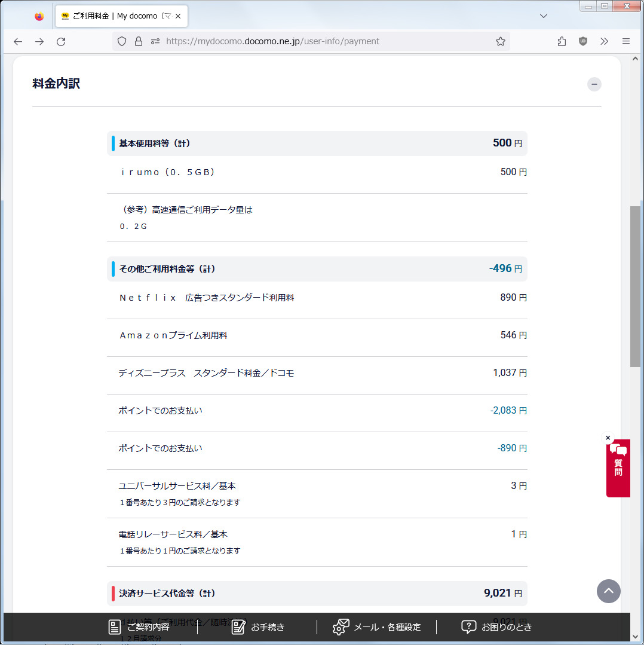Screen dimensions: 644x645
Task: Click the tracking protection shield icon
Action: (122, 41)
